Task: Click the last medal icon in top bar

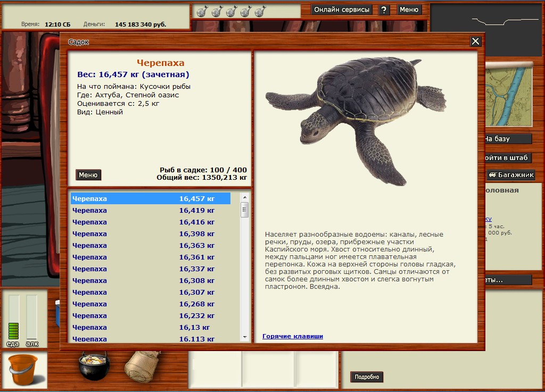Action: point(260,11)
